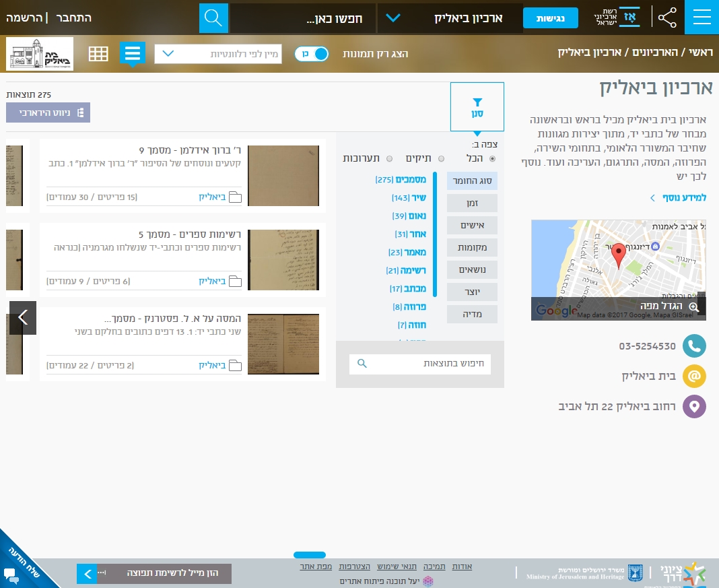Screen dimensions: 719x588
Task: Expand the ארכיון ביאליק archive selector
Action: pyautogui.click(x=450, y=18)
